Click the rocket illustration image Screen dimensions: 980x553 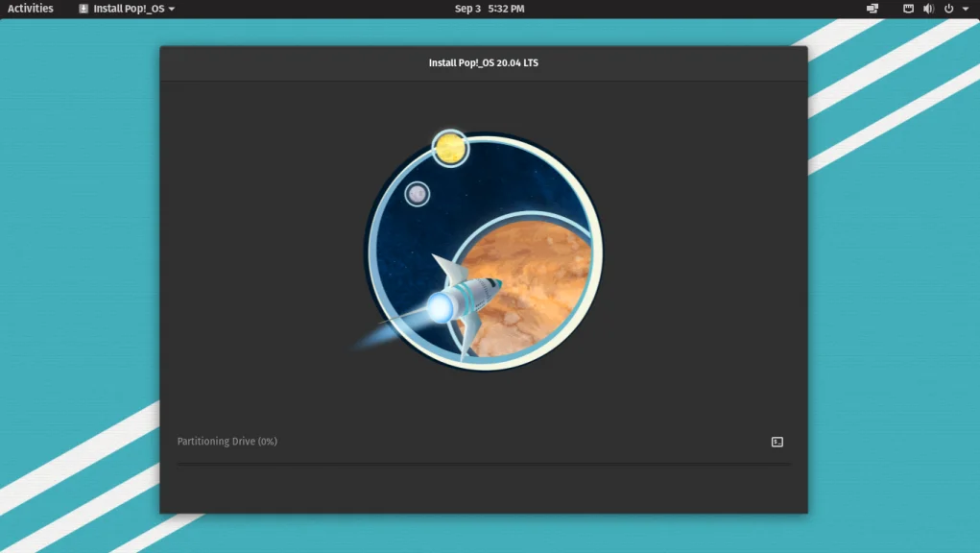478,250
